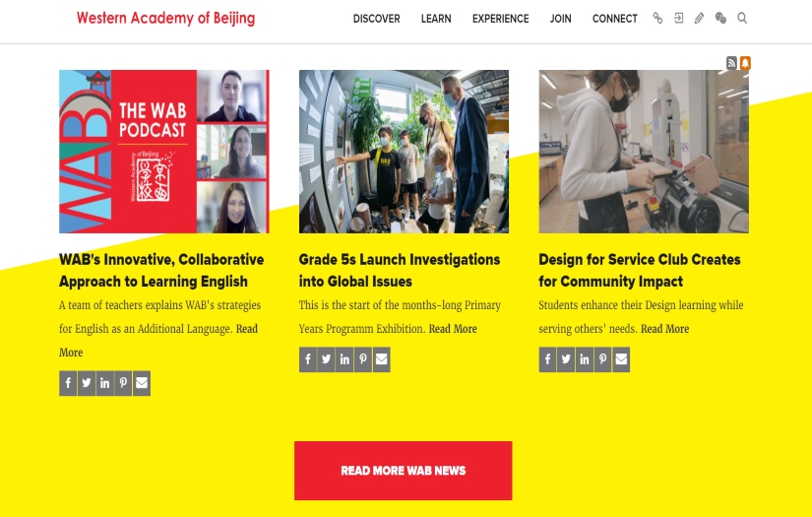Image resolution: width=812 pixels, height=517 pixels.
Task: Share Design for Service article on LinkedIn
Action: click(584, 359)
